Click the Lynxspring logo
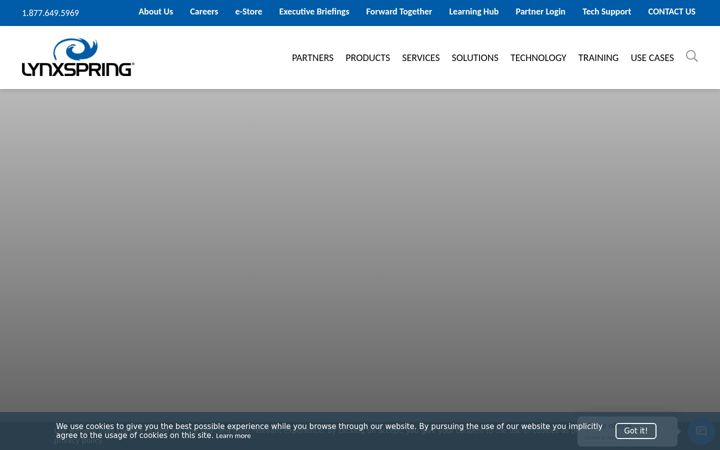 click(78, 57)
